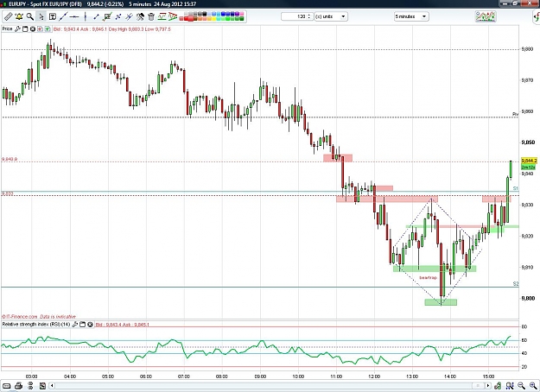Open Price panel wrench settings
This screenshot has width=540, height=392.
(17, 28)
